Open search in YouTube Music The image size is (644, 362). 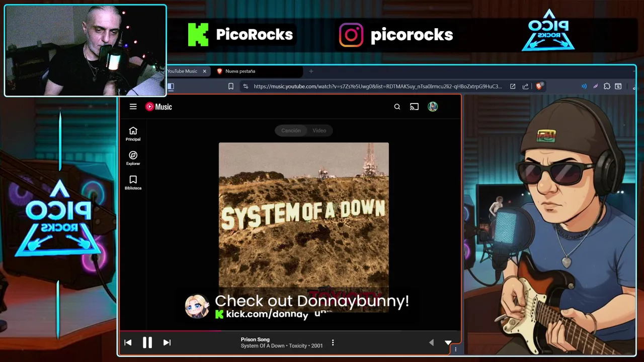coord(397,107)
